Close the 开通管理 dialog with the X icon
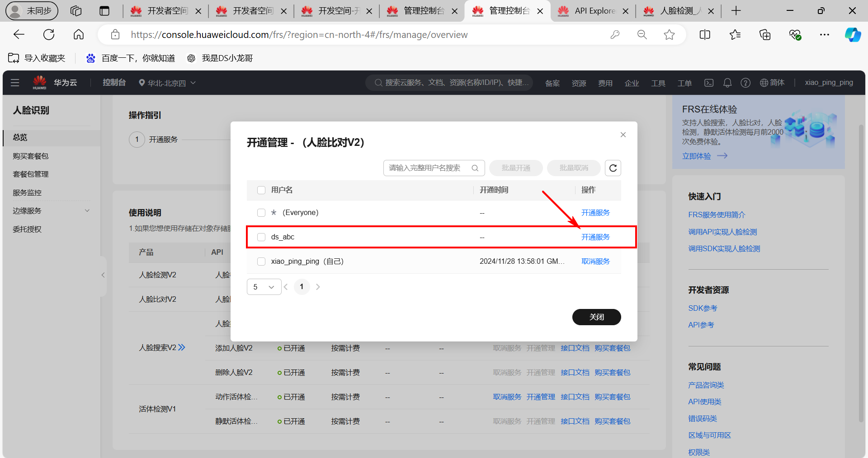This screenshot has height=458, width=868. (x=623, y=135)
